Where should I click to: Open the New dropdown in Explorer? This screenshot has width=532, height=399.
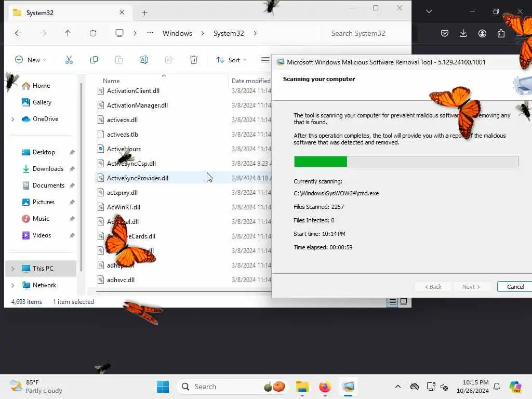[x=31, y=60]
